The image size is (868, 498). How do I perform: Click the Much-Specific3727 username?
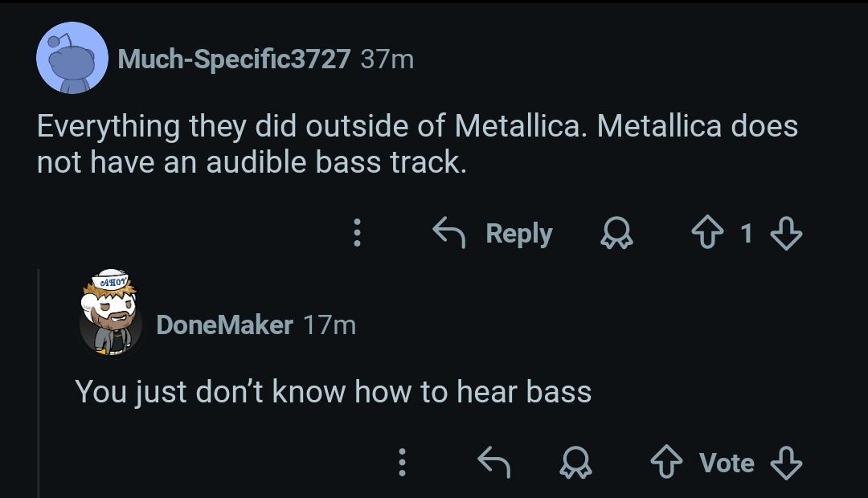pos(234,59)
